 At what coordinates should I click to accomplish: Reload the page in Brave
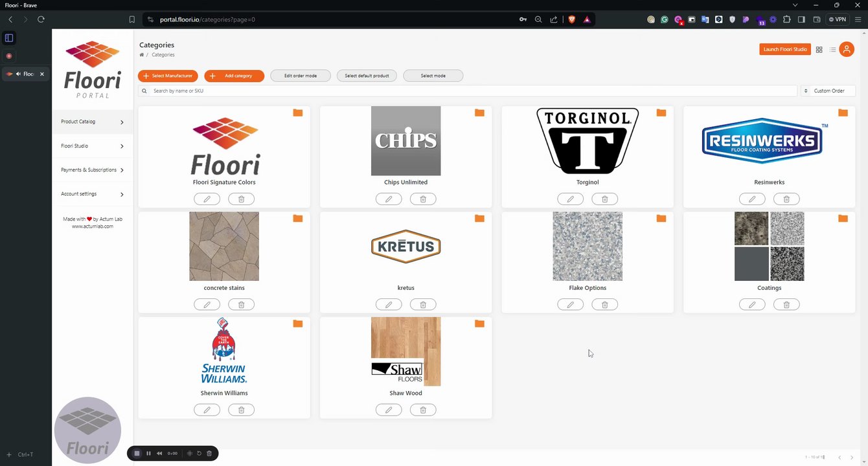click(41, 19)
